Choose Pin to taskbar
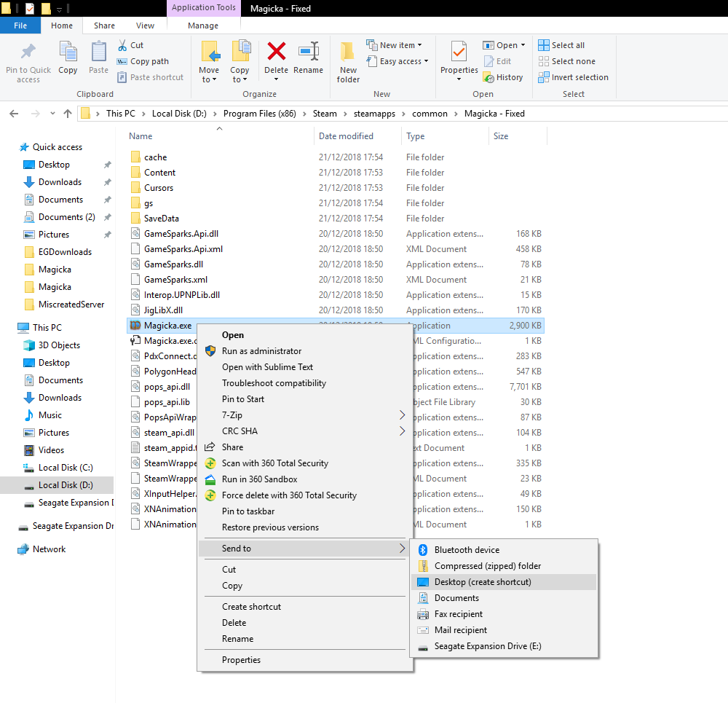 (x=248, y=511)
